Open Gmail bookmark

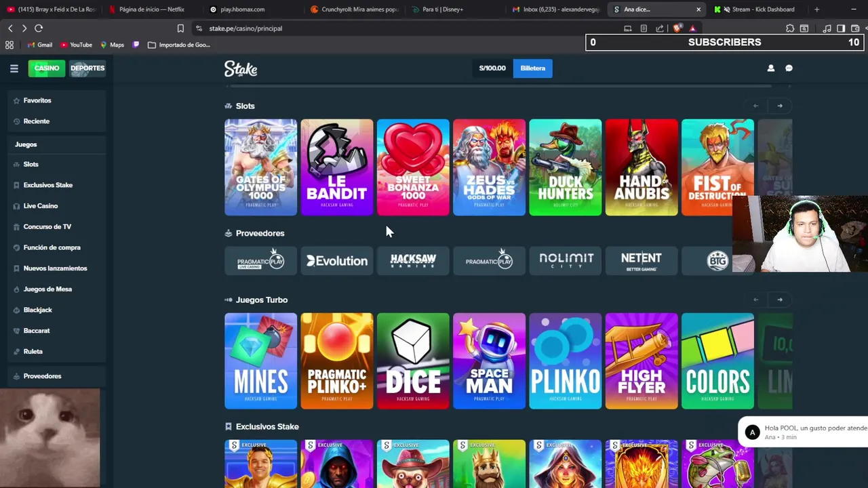[x=40, y=45]
